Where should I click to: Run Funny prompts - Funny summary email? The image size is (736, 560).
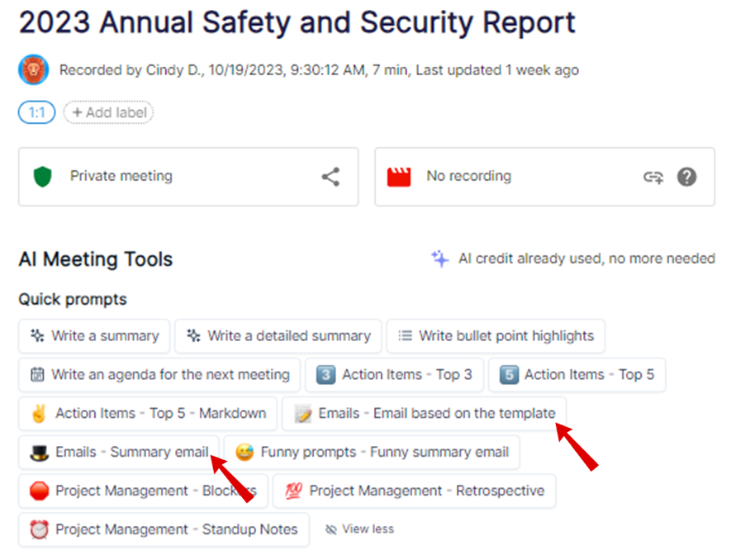click(x=372, y=452)
